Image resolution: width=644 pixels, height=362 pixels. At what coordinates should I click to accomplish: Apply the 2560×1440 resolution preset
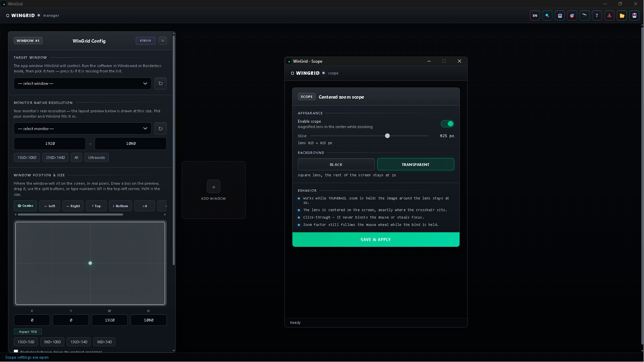pos(55,158)
